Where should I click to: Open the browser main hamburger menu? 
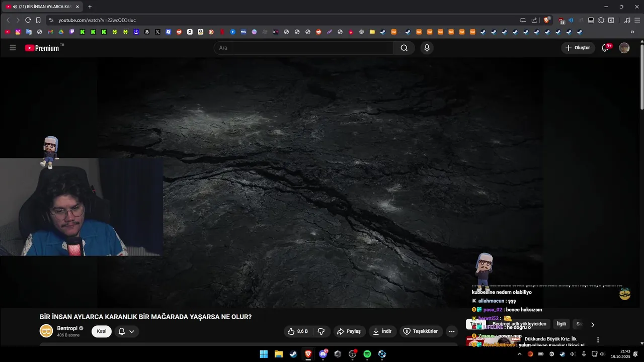pos(637,20)
